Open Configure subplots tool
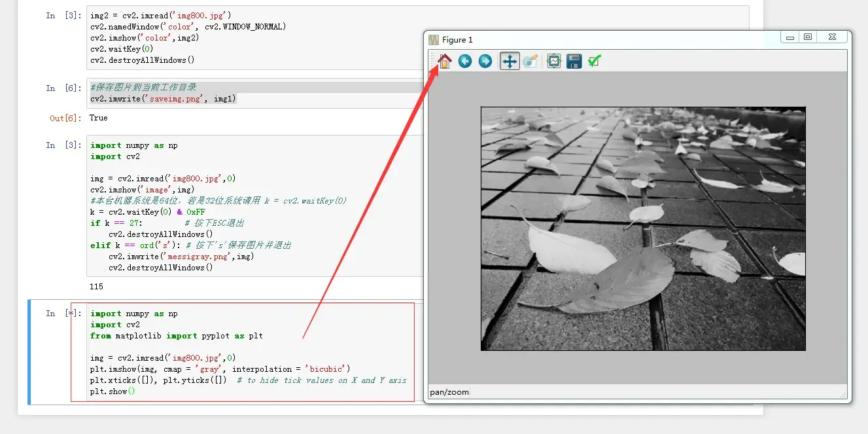Screen dimensions: 868x434 [x=554, y=62]
